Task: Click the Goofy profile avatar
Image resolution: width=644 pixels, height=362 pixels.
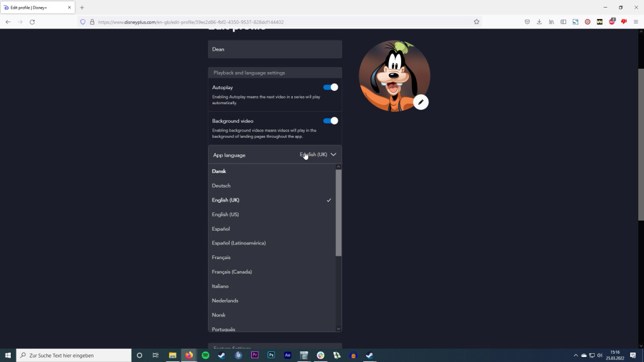Action: 392,75
